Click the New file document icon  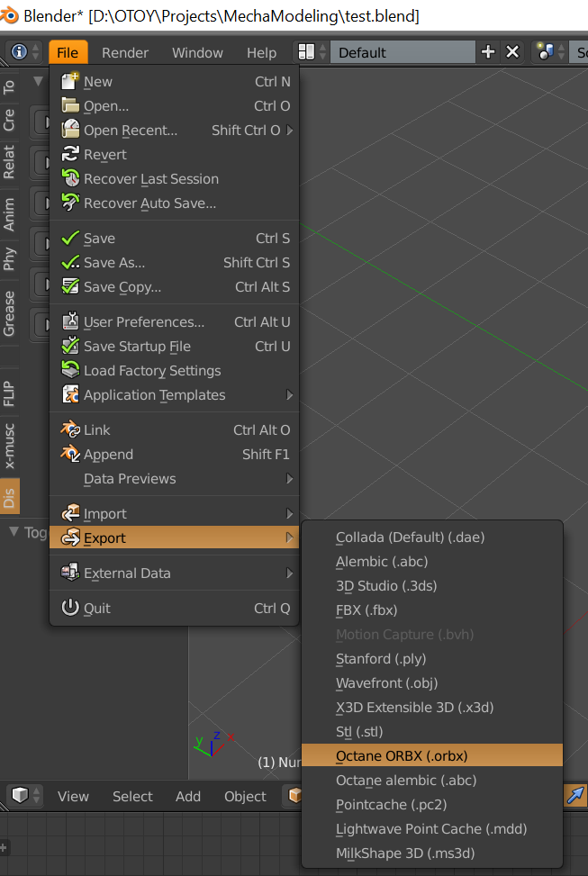(70, 82)
